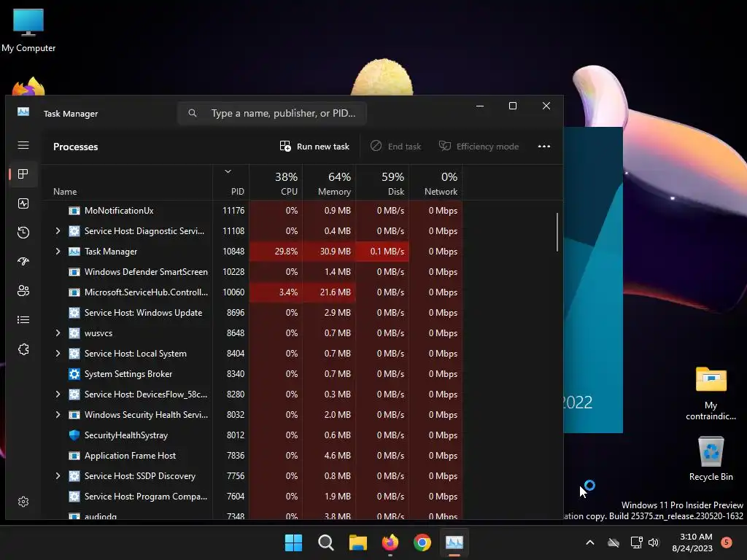Click the System Settings Broker gear icon

[74, 374]
